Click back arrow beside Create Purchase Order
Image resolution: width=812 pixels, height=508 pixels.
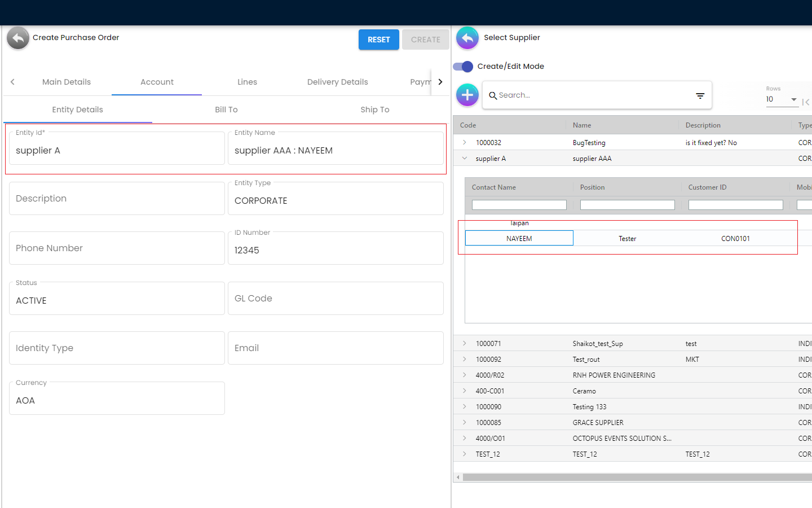click(x=18, y=38)
